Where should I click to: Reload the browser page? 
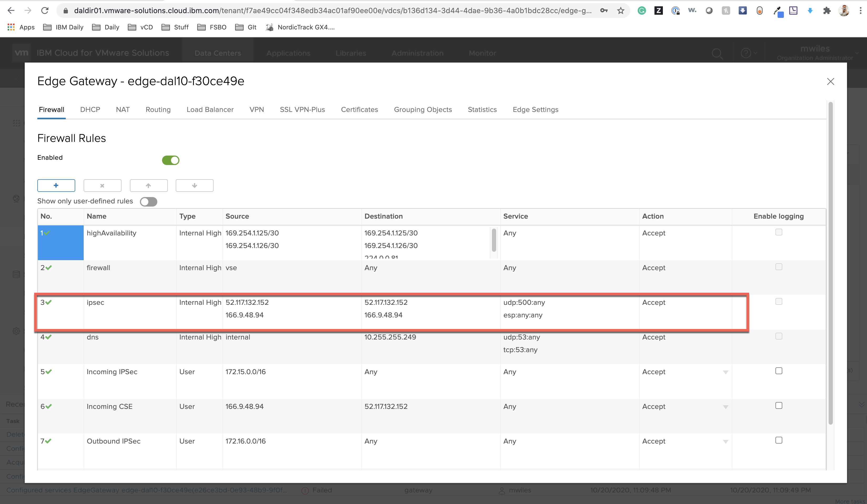[x=45, y=11]
